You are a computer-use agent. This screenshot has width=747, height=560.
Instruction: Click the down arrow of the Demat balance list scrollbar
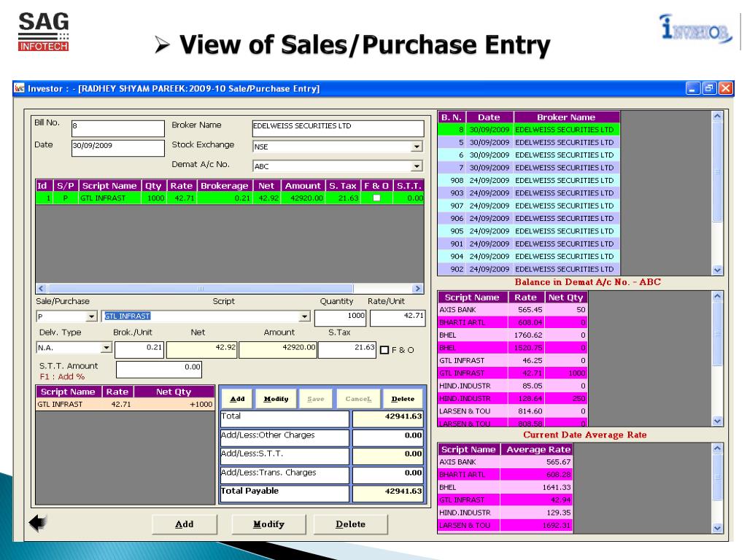tap(718, 421)
